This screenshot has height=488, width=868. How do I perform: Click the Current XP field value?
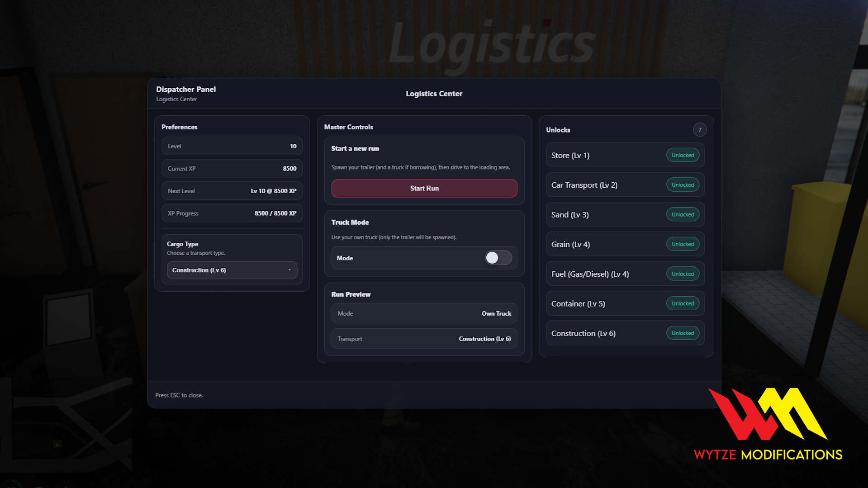tap(232, 168)
